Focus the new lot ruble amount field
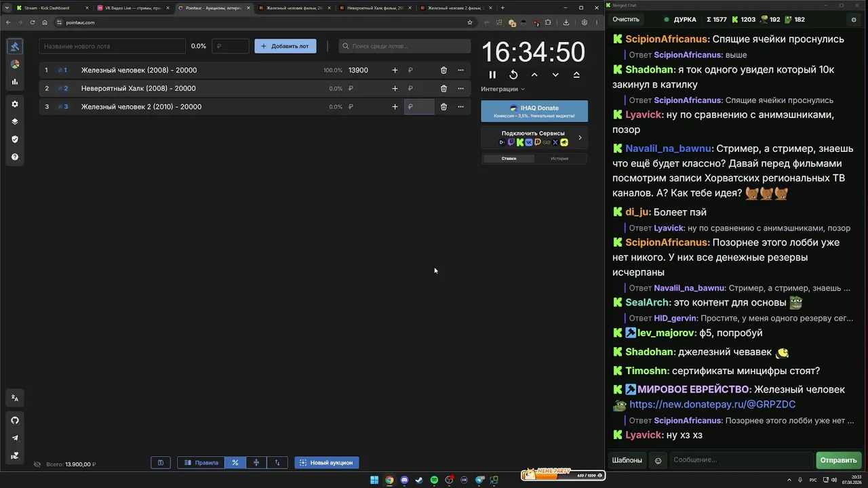Screen dimensions: 868x488 [x=231, y=46]
